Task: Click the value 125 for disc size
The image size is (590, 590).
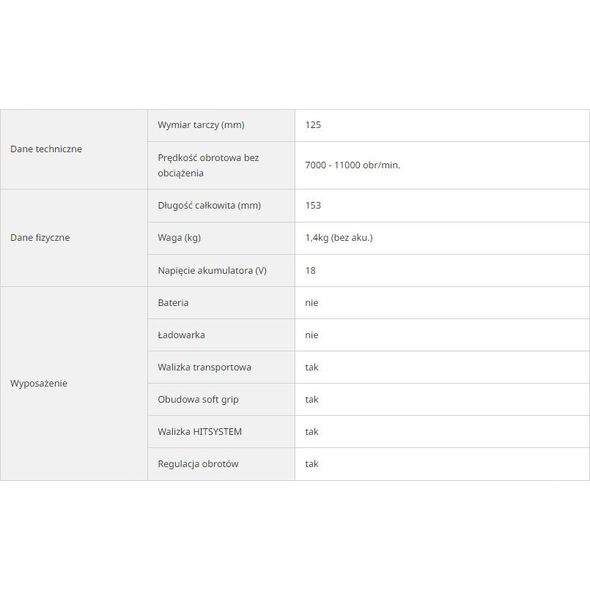Action: (x=313, y=125)
